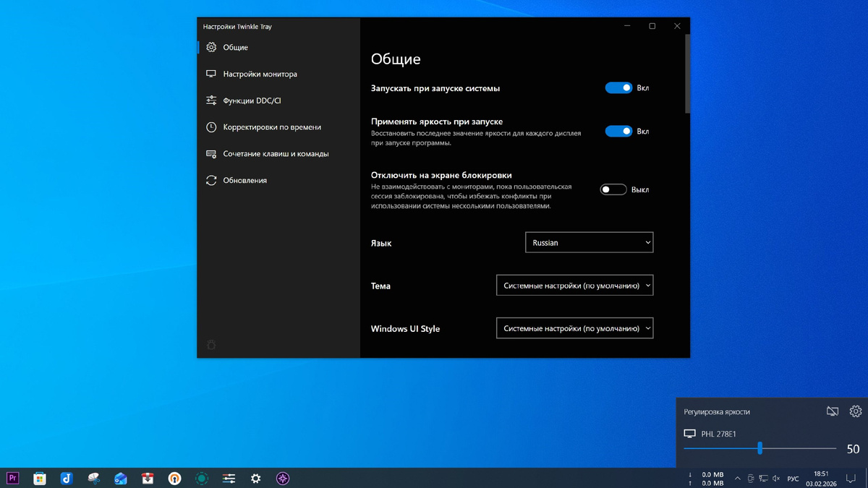Open the Язык dropdown showing Russian
The image size is (868, 488).
[589, 243]
